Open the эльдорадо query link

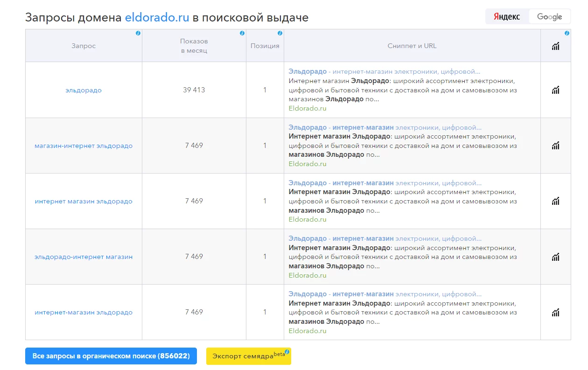84,90
